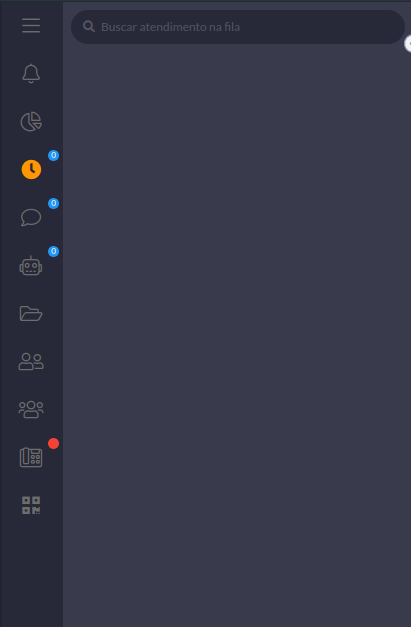Open the robot chatbot icon
Image resolution: width=411 pixels, height=627 pixels.
click(31, 266)
